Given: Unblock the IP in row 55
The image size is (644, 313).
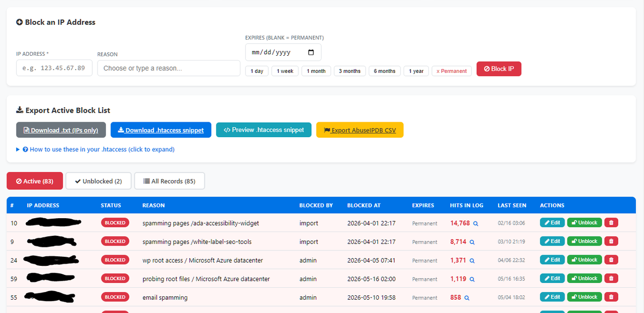Looking at the screenshot, I should tap(584, 297).
